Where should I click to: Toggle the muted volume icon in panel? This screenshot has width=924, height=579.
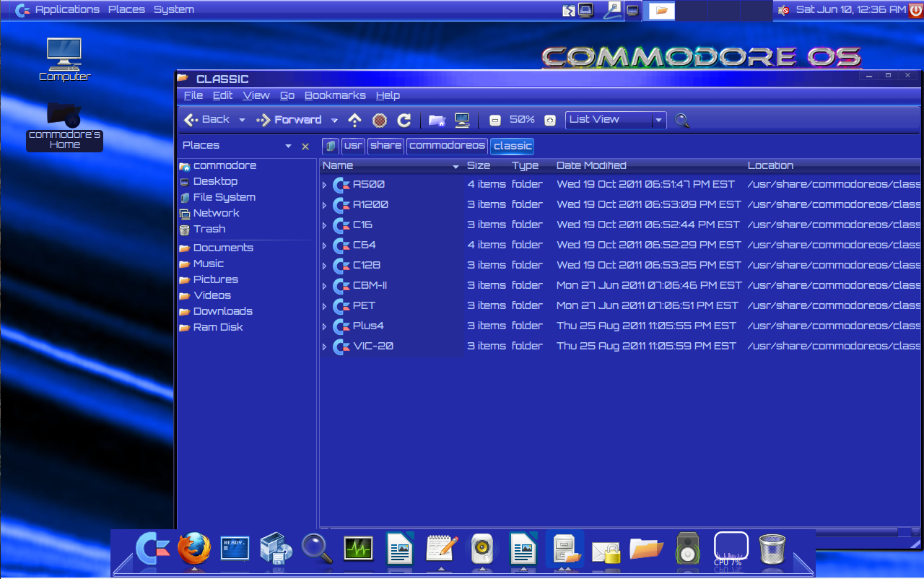click(784, 9)
